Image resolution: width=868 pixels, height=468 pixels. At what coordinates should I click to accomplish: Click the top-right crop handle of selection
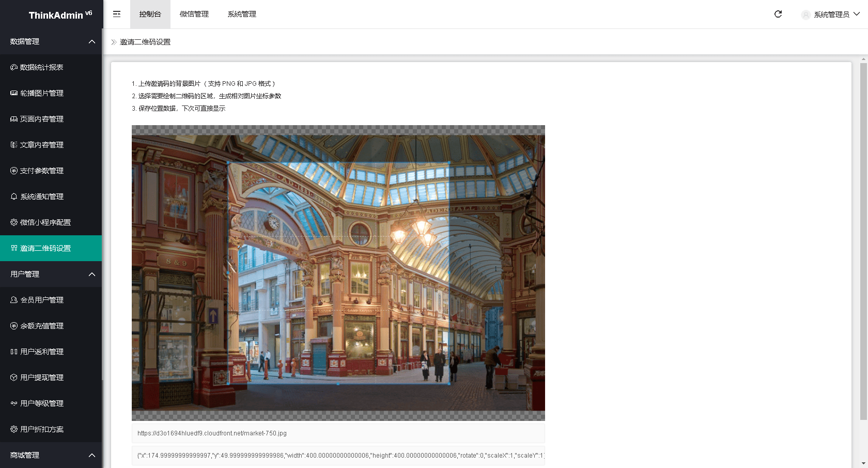(449, 163)
